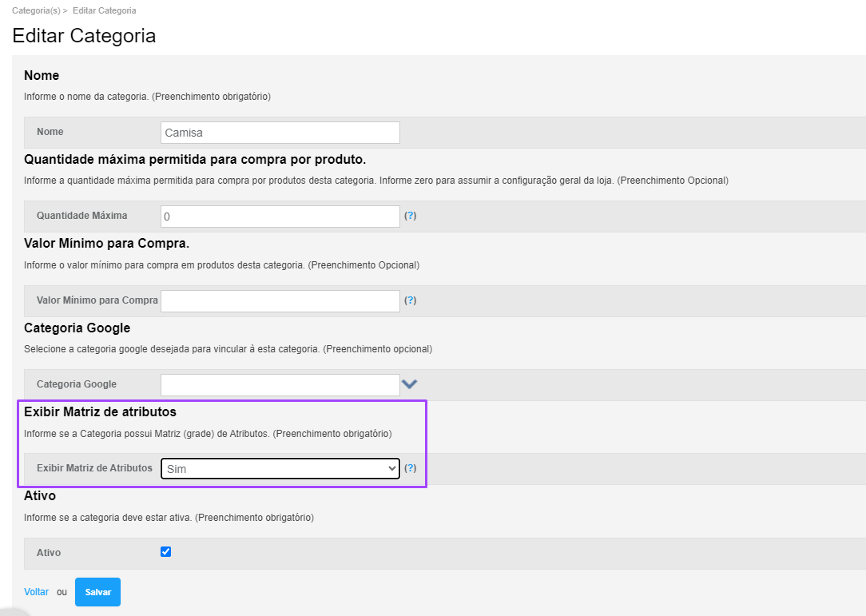This screenshot has height=616, width=866.
Task: Click the 'Valor Mínimo para Compra' field label
Action: pyautogui.click(x=97, y=300)
